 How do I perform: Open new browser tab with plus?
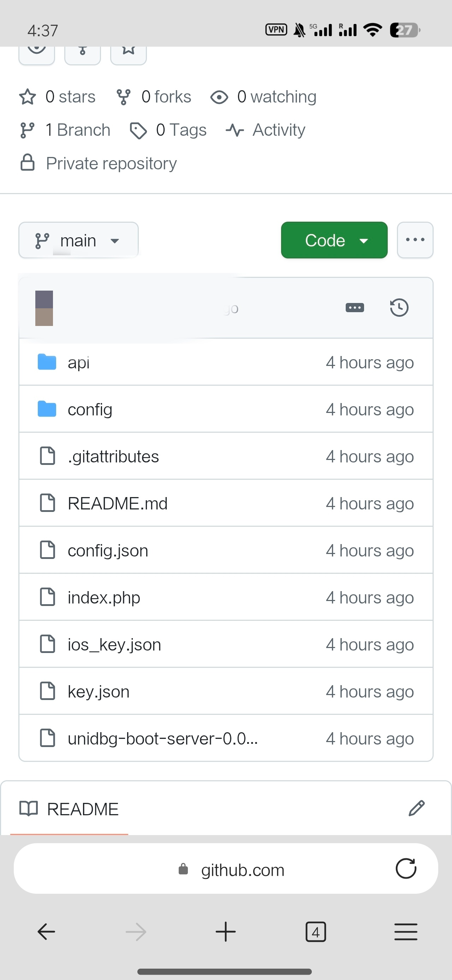coord(226,932)
